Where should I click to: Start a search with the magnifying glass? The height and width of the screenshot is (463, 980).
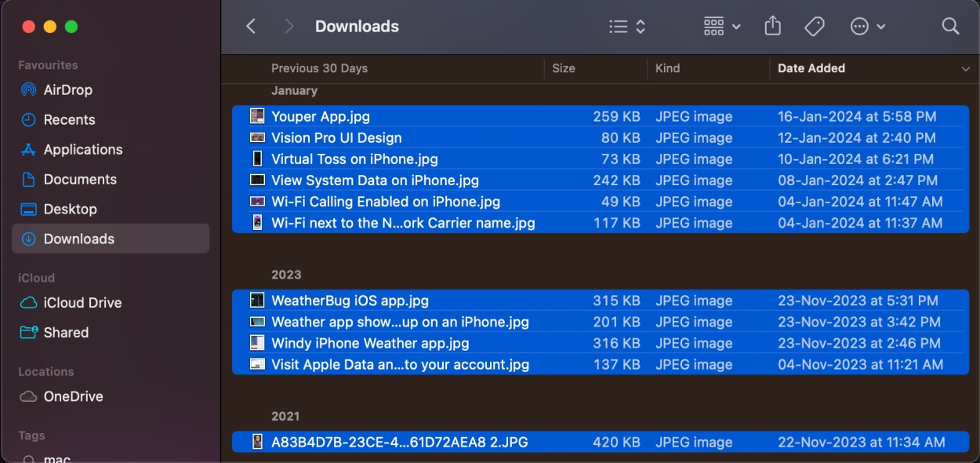(950, 26)
